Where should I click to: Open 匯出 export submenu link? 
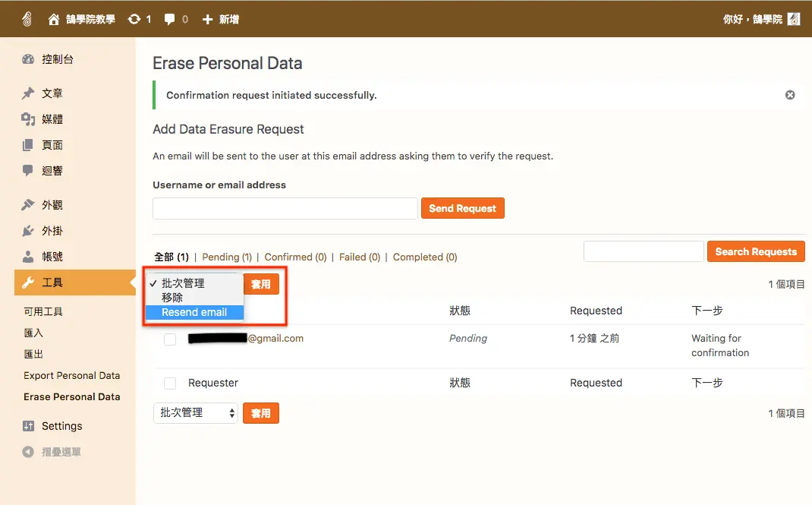33,354
